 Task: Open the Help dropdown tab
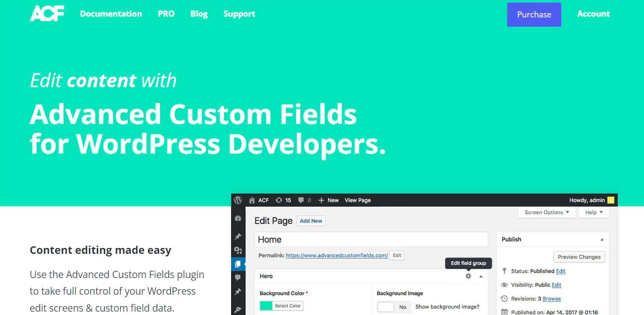(x=594, y=212)
